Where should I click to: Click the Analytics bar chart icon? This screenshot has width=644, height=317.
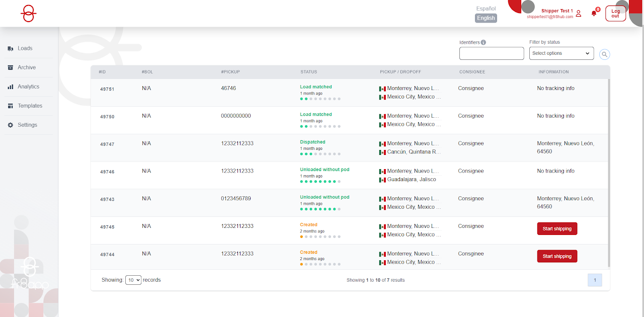click(10, 87)
